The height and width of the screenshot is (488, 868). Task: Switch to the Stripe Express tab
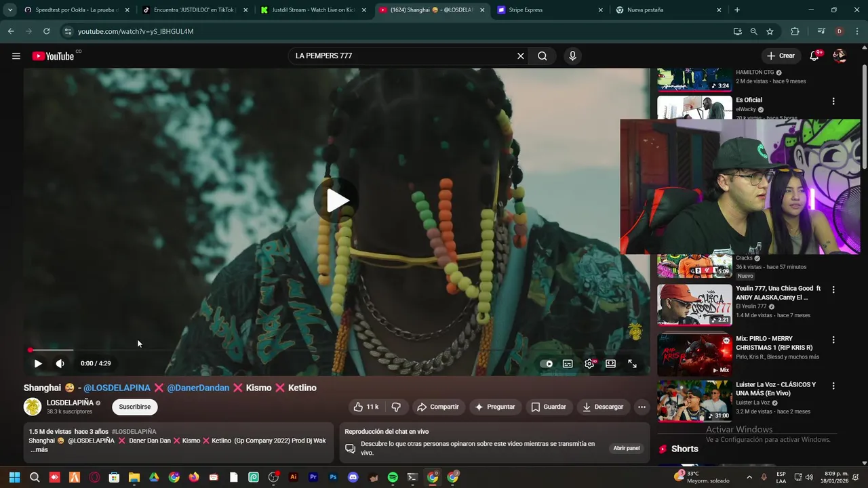[549, 10]
